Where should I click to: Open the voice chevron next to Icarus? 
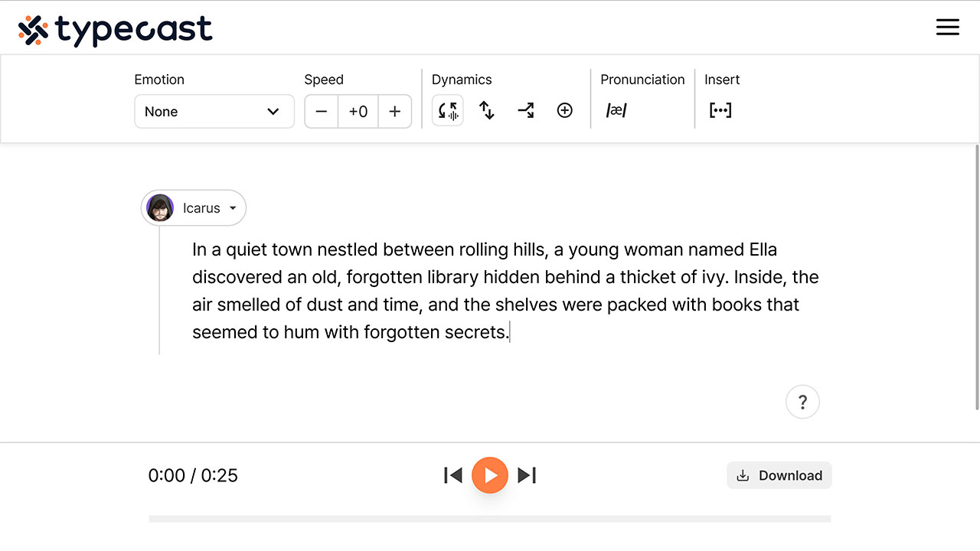point(233,207)
